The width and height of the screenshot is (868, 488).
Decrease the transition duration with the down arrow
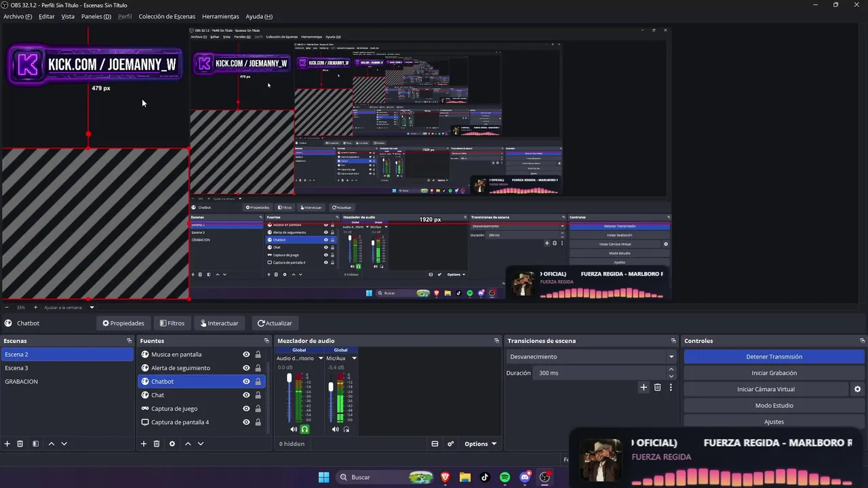671,376
